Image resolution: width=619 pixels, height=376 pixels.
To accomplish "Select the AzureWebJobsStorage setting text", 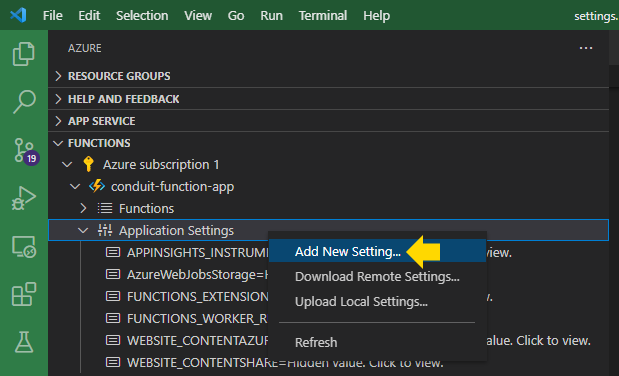I will (198, 274).
